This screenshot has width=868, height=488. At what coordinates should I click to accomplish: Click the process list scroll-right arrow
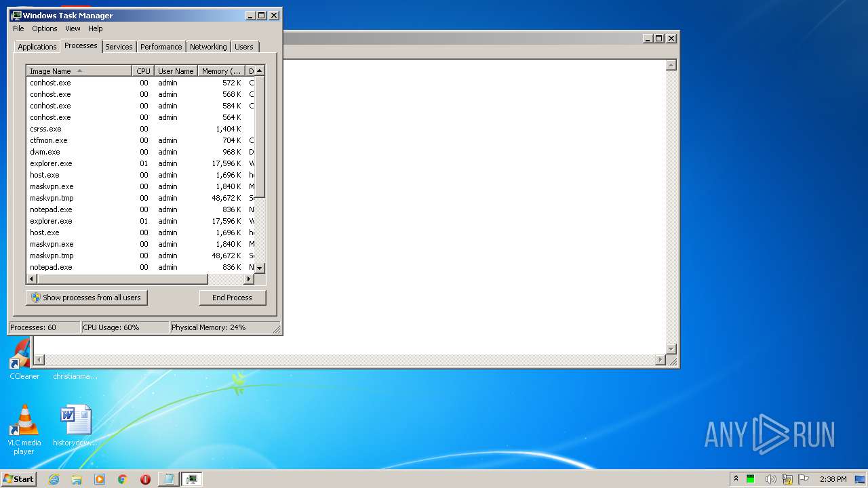[250, 279]
